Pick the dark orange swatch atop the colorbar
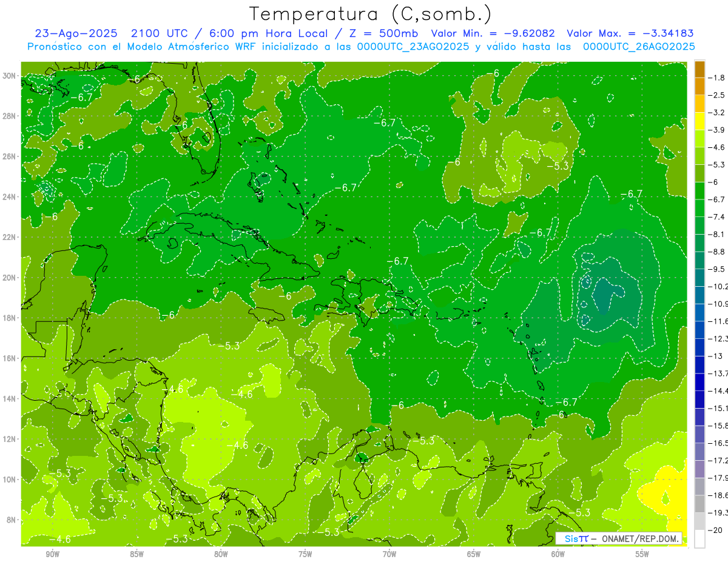Viewport: 728px width, 562px height. (699, 69)
